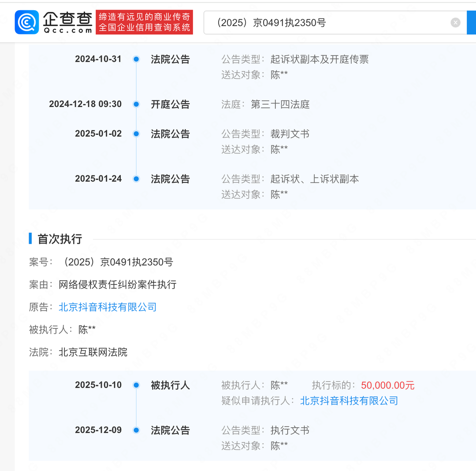Click the 开庭公告 entry label
Viewport: 476px width, 471px height.
[170, 104]
